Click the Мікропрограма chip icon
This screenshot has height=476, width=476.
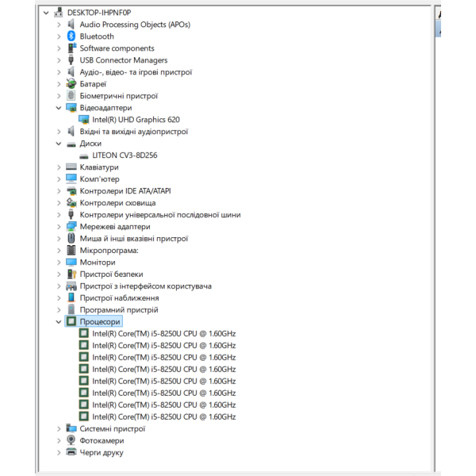(71, 250)
